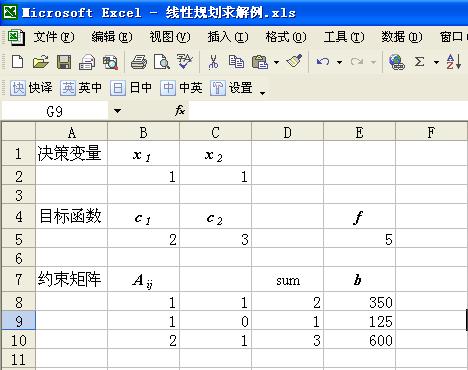This screenshot has width=468, height=370.
Task: Click the 设置 settings button
Action: [231, 88]
